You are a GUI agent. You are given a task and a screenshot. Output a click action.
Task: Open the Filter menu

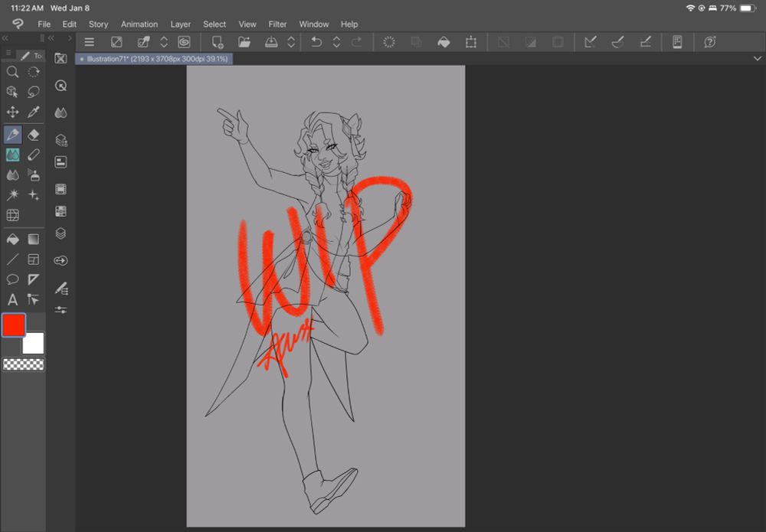pos(277,24)
